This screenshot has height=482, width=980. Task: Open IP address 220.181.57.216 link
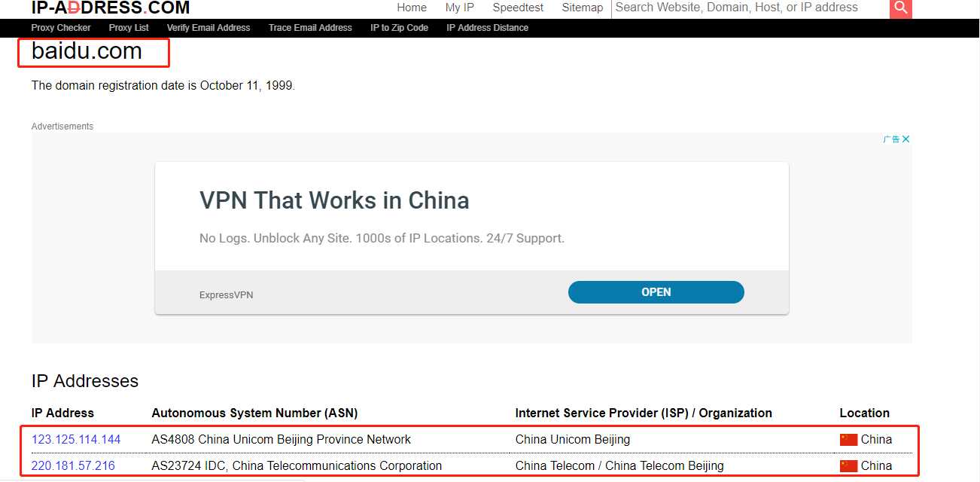[73, 466]
